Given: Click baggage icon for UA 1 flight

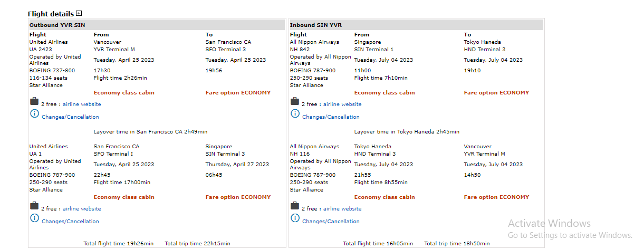Looking at the screenshot, I should pyautogui.click(x=34, y=206).
